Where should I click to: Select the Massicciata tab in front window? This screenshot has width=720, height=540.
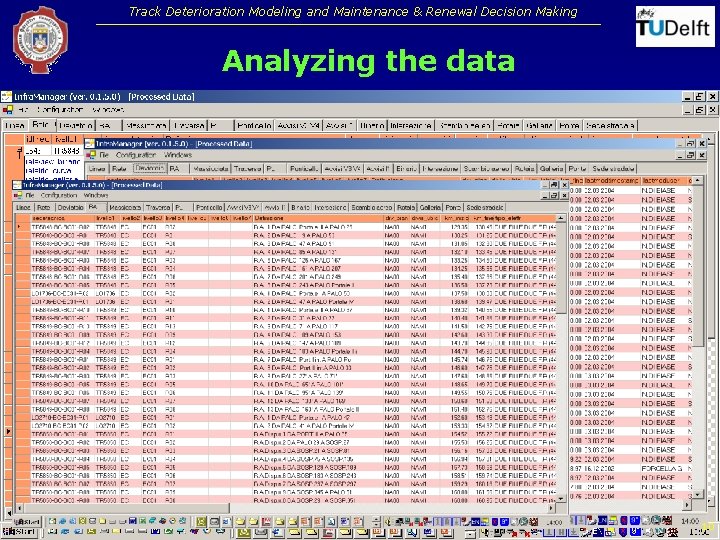125,208
